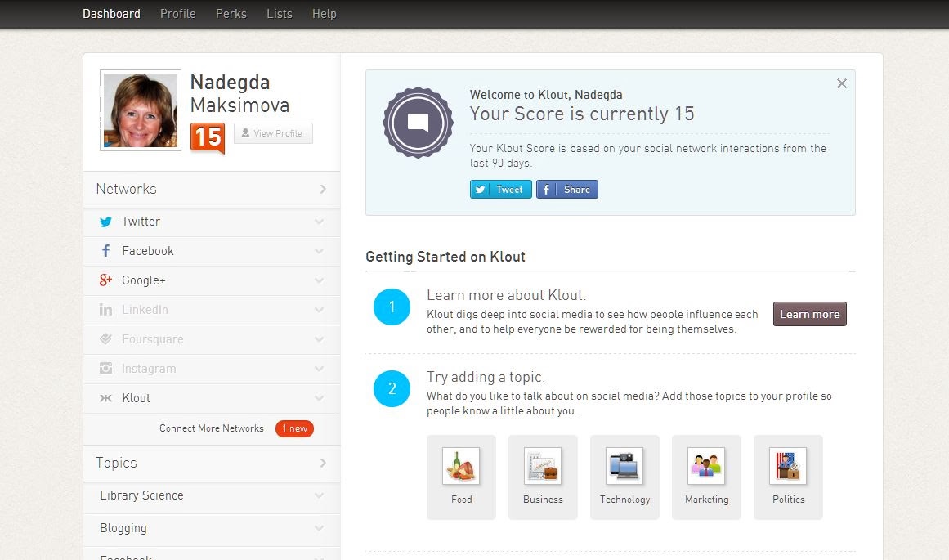Expand the Instagram row chevron

click(x=319, y=368)
